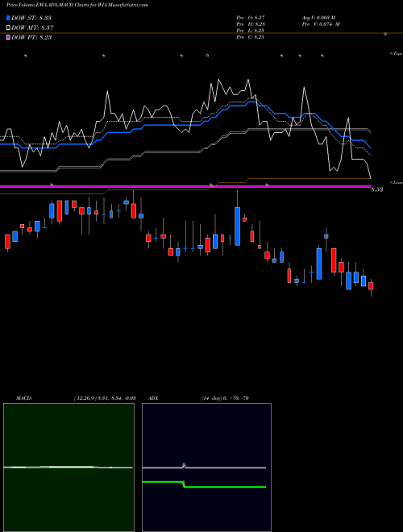Click the 'Avg V: 0.003 M' value

(318, 18)
